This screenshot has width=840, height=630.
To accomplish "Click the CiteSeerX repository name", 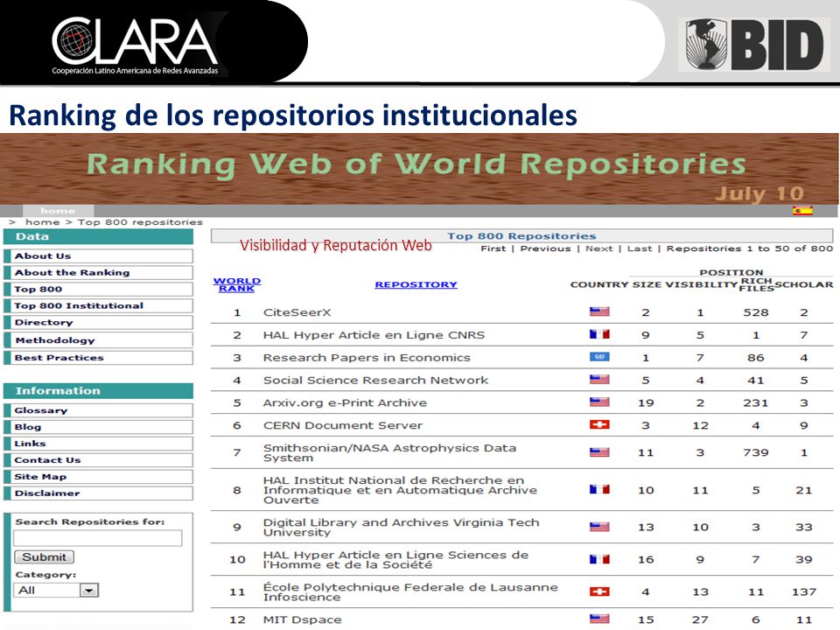I will click(297, 312).
